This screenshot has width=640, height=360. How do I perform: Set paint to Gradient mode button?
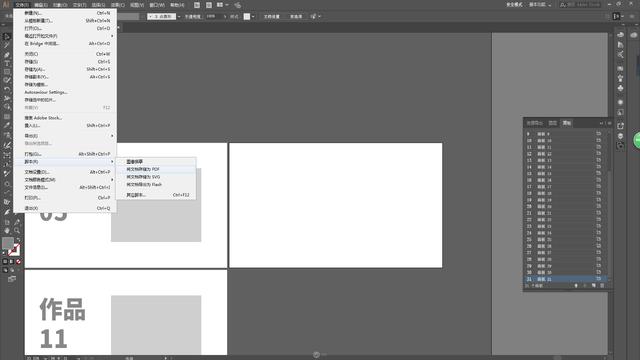click(12, 261)
